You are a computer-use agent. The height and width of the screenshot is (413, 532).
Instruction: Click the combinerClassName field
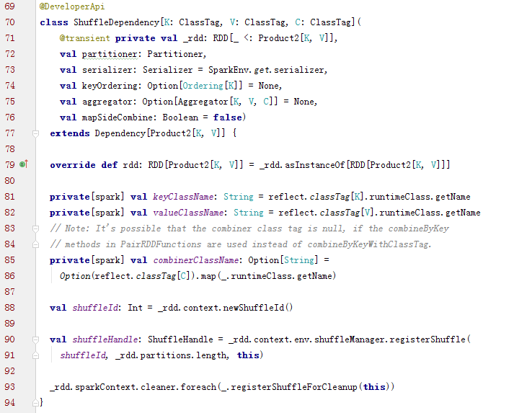tap(196, 260)
